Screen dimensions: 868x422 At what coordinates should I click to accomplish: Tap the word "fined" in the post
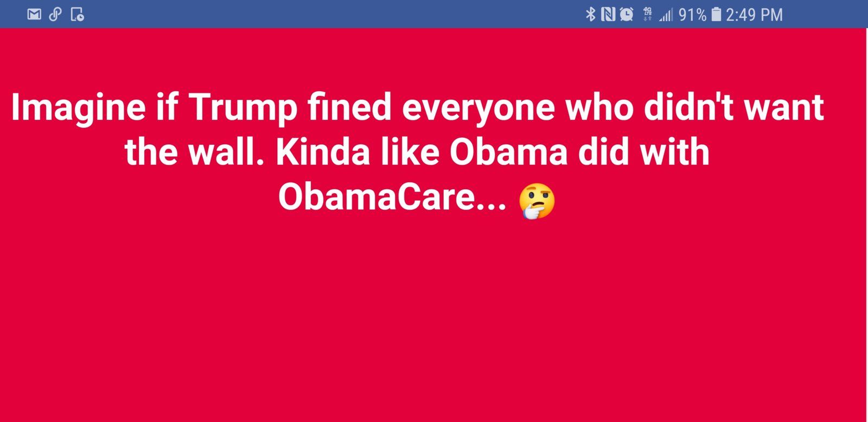click(349, 107)
